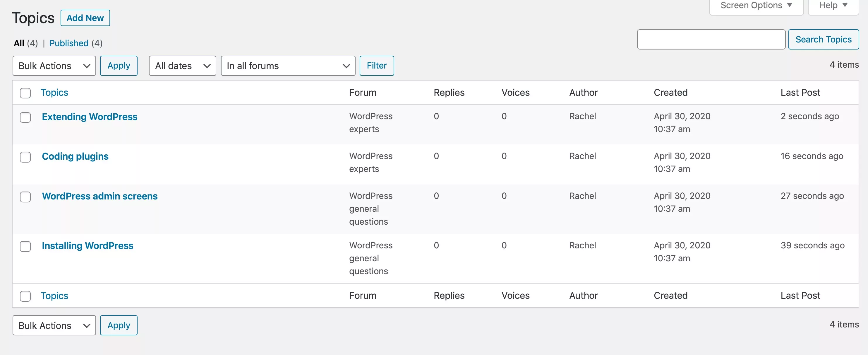Toggle the top header row checkbox
This screenshot has height=355, width=868.
click(x=25, y=93)
